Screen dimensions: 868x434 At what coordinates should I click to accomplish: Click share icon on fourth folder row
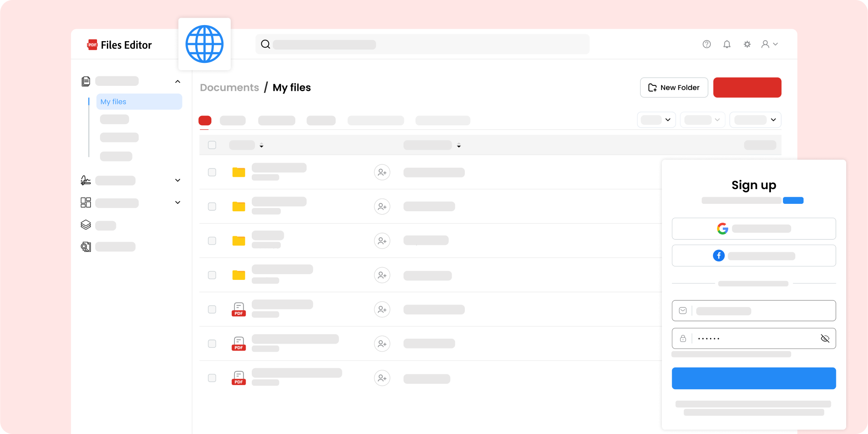click(382, 275)
